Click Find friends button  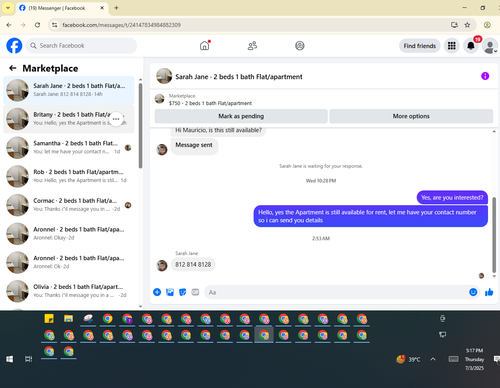(x=420, y=46)
